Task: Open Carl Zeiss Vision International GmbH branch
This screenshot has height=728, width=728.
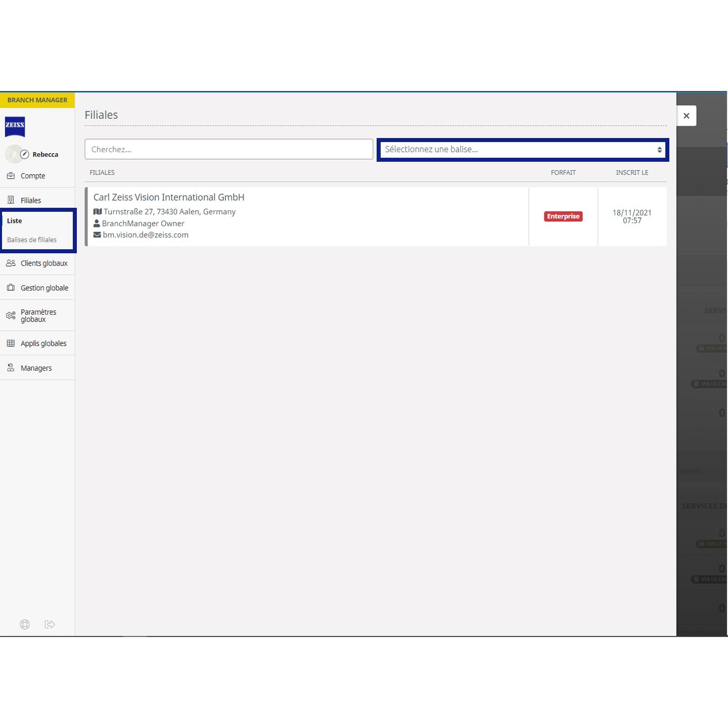Action: pyautogui.click(x=169, y=197)
